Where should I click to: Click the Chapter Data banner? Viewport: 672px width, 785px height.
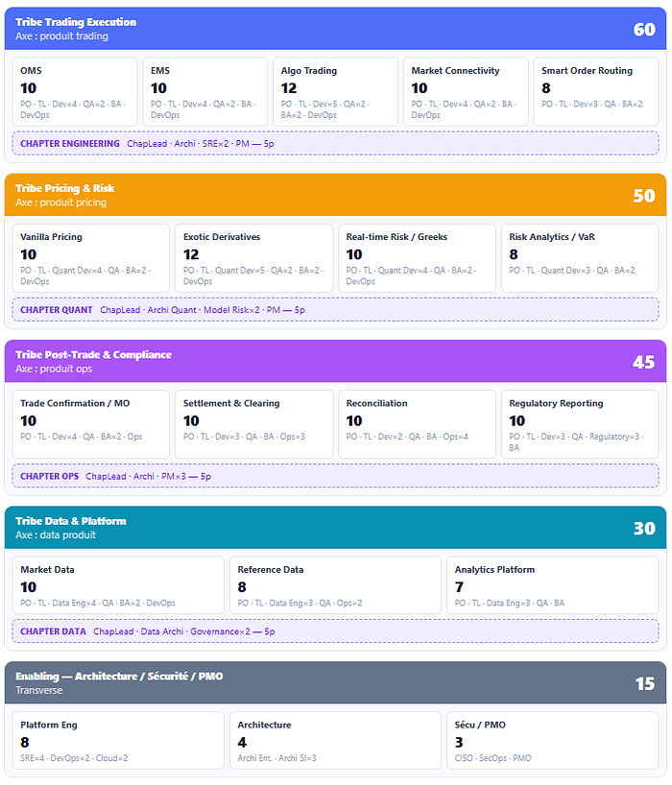(335, 631)
